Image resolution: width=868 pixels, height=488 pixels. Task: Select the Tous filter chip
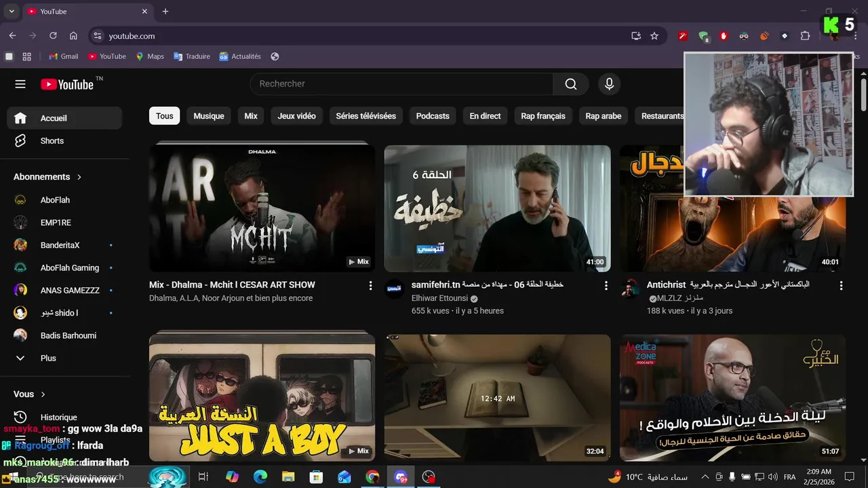(x=164, y=116)
